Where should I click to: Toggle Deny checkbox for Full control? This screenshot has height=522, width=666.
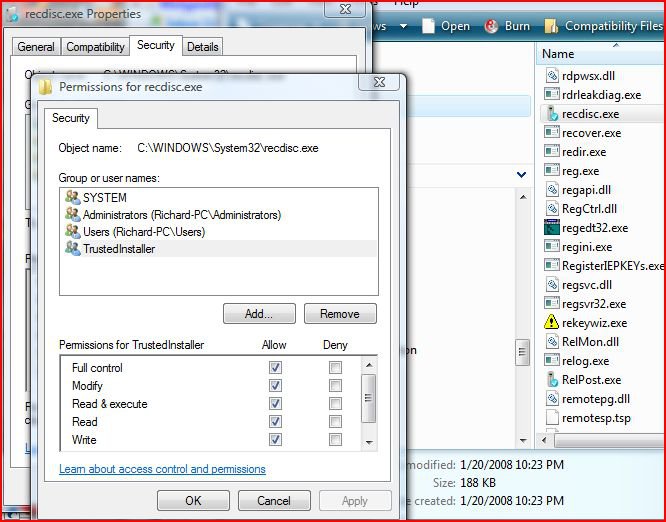coord(335,367)
